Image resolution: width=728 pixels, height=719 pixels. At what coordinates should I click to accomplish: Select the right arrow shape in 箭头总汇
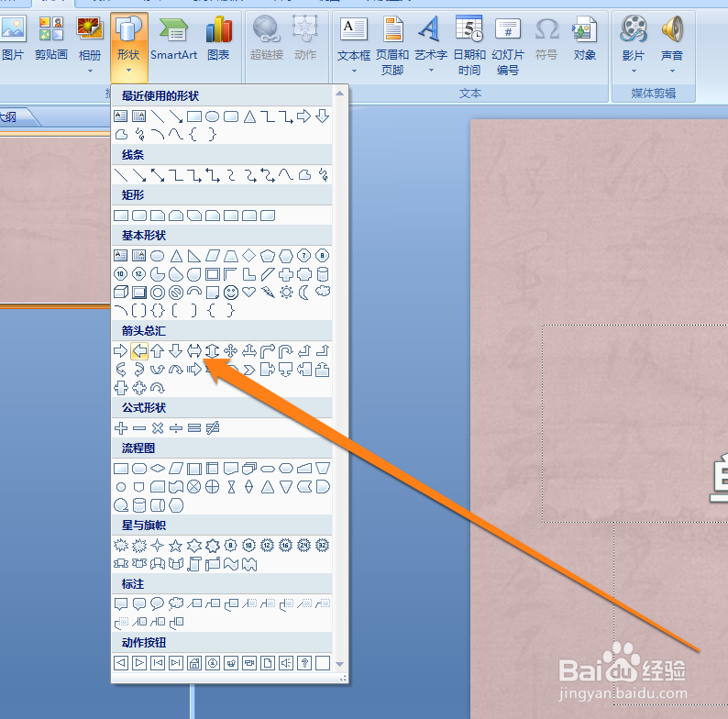pos(121,350)
